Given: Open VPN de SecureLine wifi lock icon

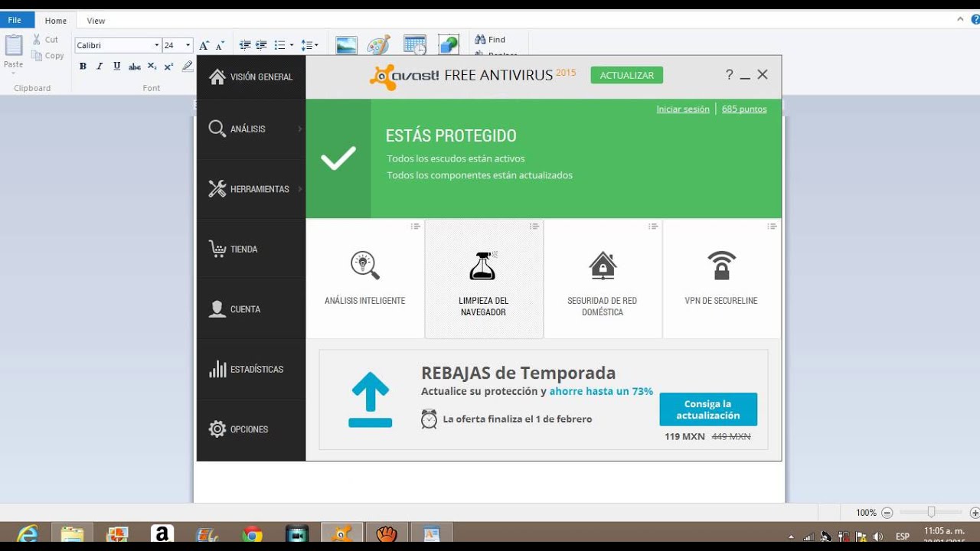Looking at the screenshot, I should (x=722, y=266).
